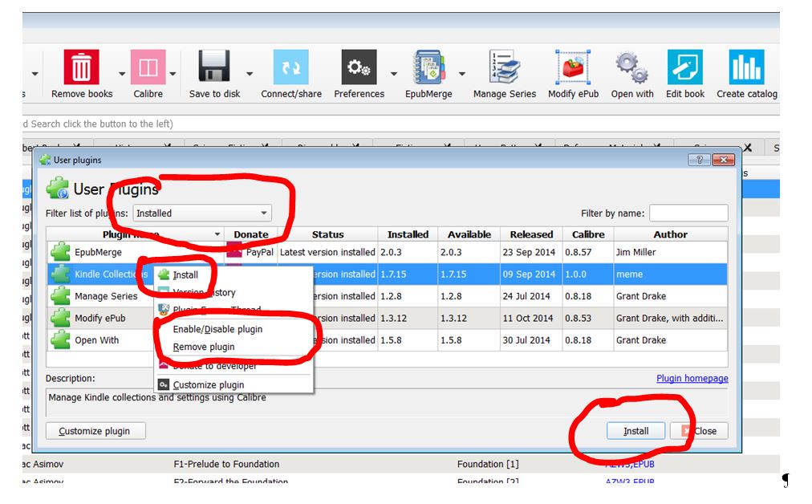Expand the Calibre library dropdown arrow
The image size is (812, 504).
tap(173, 74)
